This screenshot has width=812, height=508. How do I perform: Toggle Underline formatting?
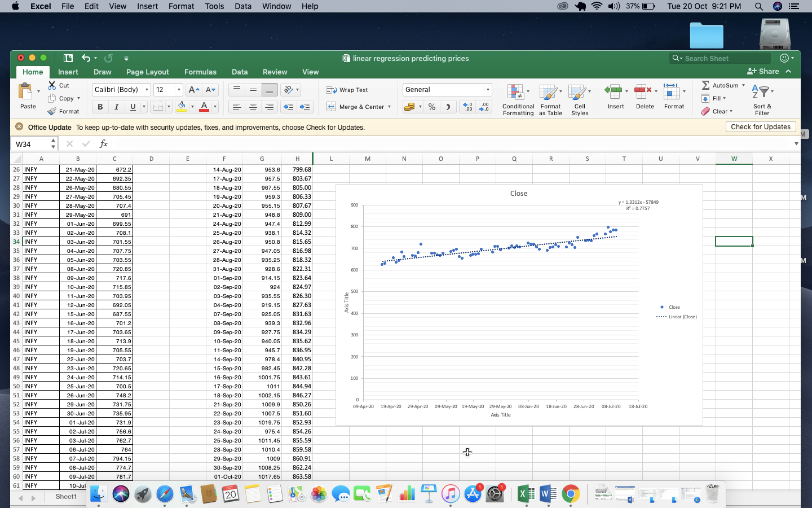click(133, 107)
